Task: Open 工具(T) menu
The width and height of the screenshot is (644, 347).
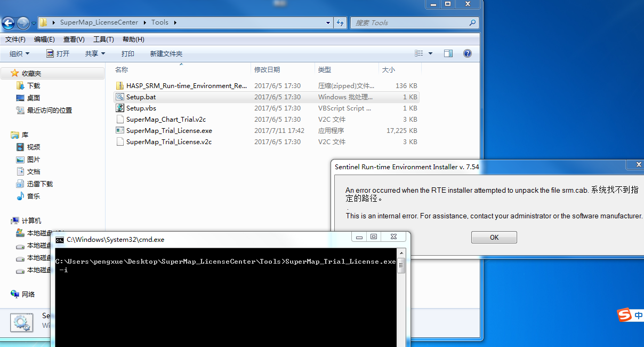Action: (103, 40)
